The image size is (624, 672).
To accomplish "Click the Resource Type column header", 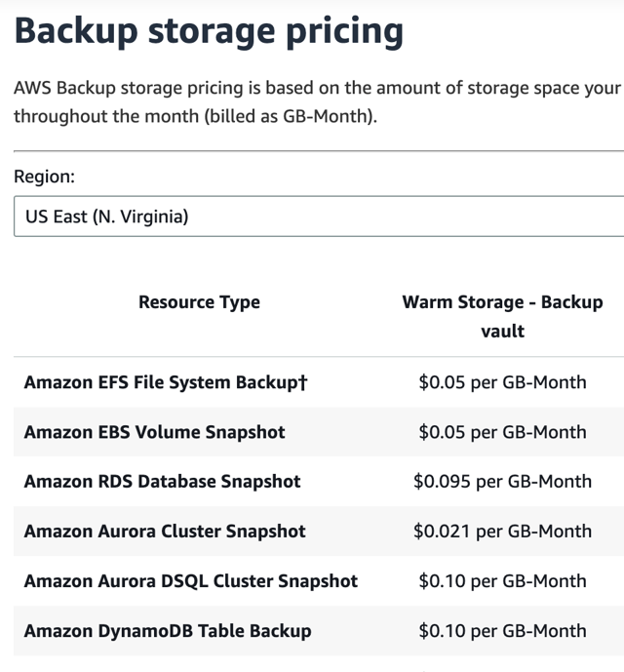I will (x=199, y=302).
